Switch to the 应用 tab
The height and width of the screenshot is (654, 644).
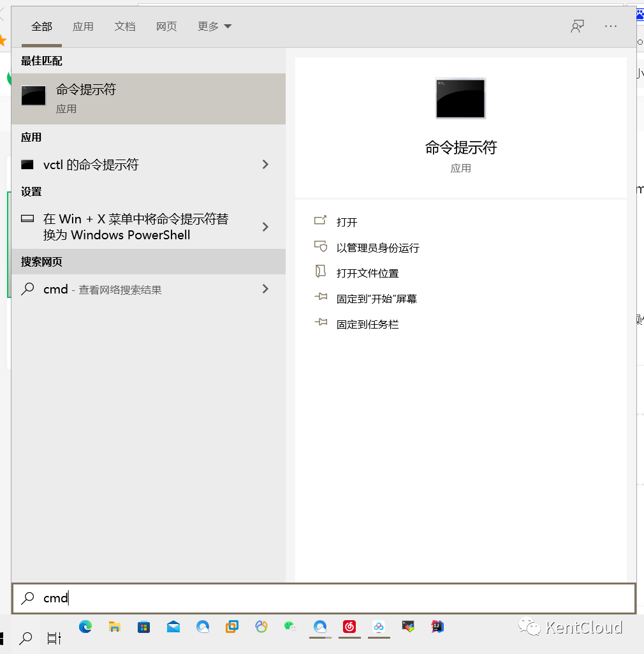83,26
